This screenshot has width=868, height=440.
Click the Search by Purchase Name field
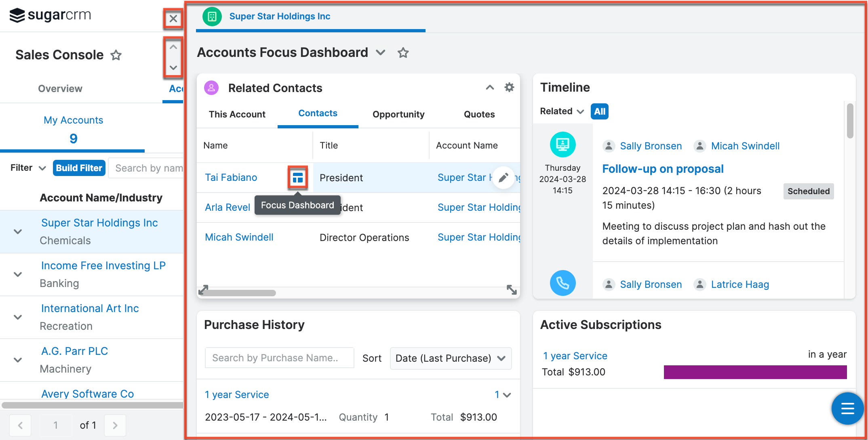[279, 358]
